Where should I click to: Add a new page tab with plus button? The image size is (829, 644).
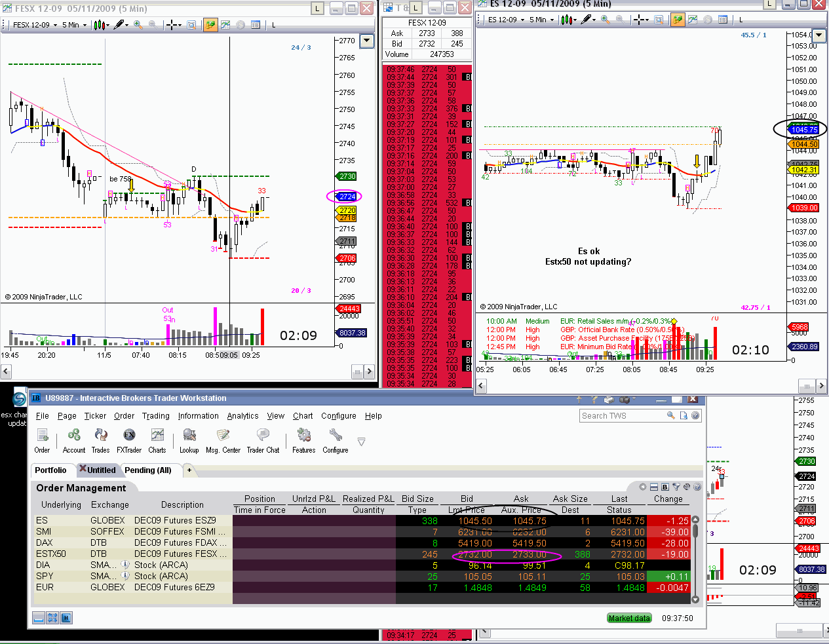(189, 470)
